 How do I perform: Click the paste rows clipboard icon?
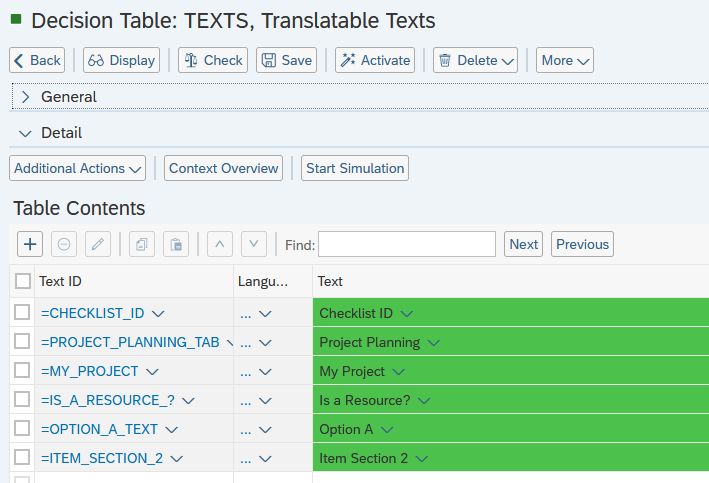tap(175, 244)
